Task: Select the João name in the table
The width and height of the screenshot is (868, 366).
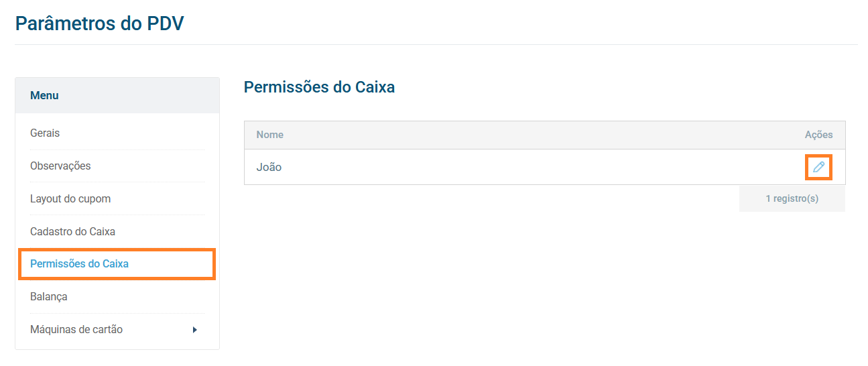Action: 269,168
